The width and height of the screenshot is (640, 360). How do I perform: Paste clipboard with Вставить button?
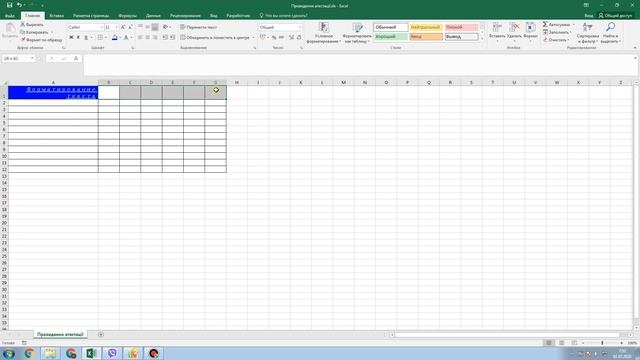coord(10,31)
